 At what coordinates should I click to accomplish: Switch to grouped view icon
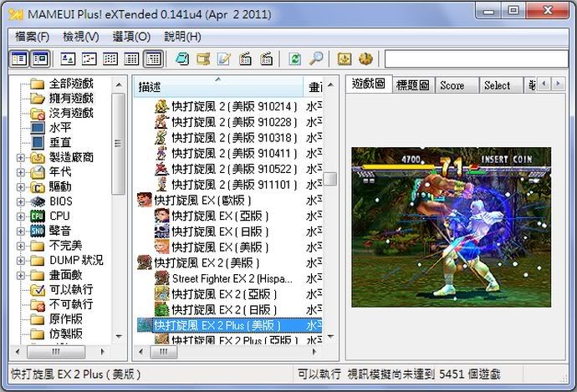[x=153, y=59]
